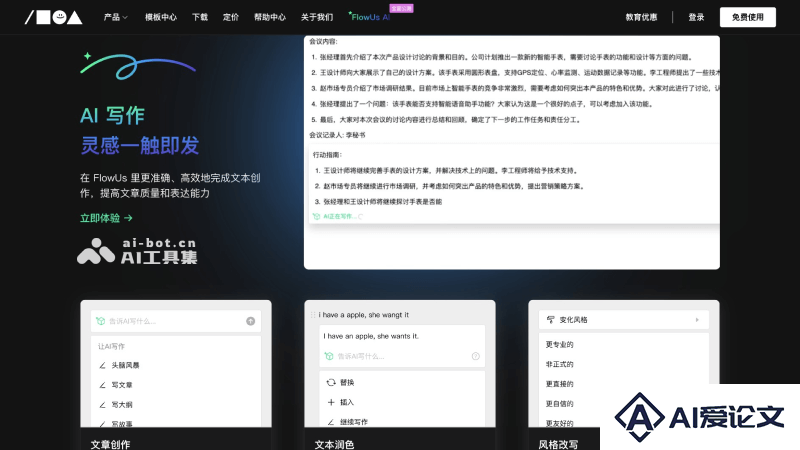Click the 告诉AI写什么 input in 文本润色 card
Viewport: 800px width, 450px height.
[x=402, y=356]
